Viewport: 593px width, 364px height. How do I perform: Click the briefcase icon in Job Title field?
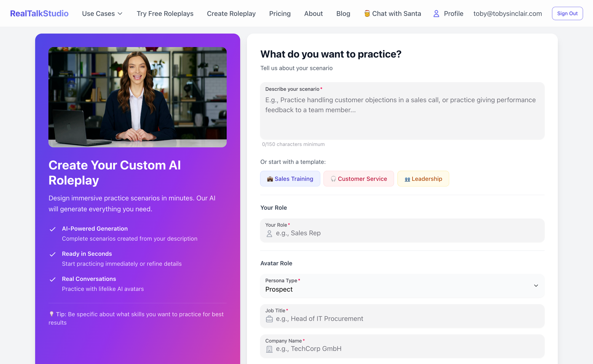[269, 319]
